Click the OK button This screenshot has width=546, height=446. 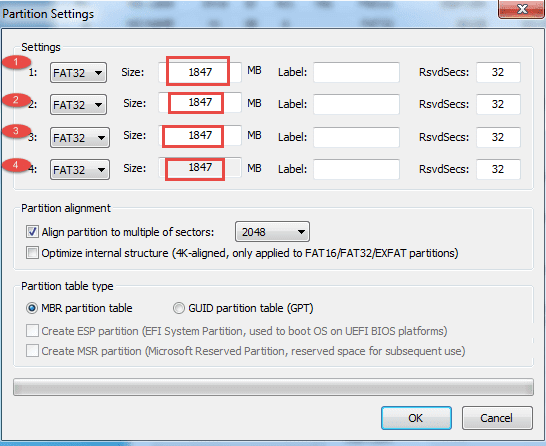[x=416, y=418]
